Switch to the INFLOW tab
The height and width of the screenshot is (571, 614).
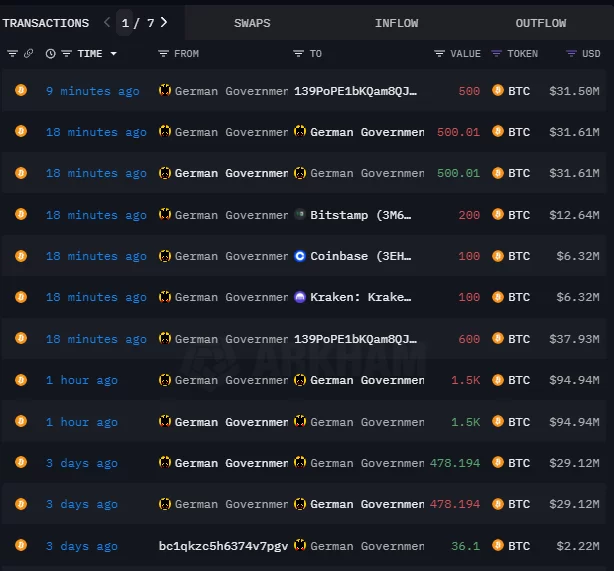[396, 23]
